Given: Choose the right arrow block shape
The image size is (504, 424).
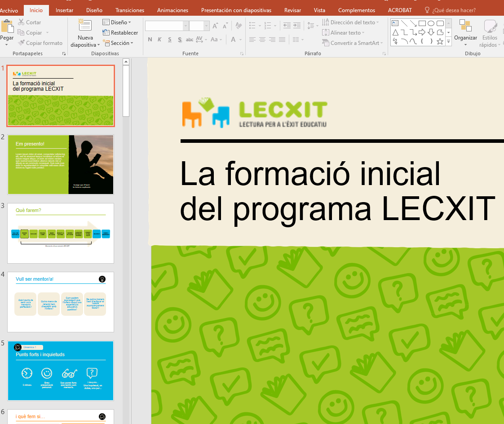Looking at the screenshot, I should pos(422,32).
